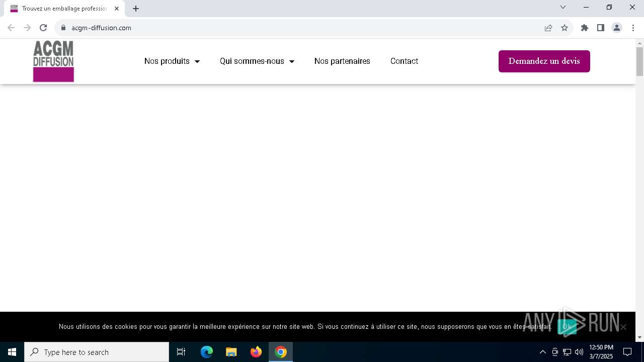Click the page vertical scrollbar thumb
This screenshot has width=644, height=362.
(x=639, y=61)
